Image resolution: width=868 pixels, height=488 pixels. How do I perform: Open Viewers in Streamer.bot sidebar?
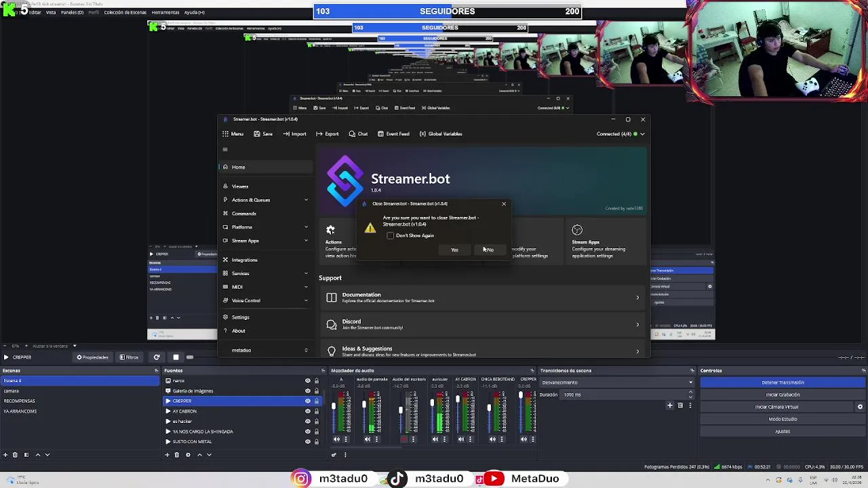point(266,186)
